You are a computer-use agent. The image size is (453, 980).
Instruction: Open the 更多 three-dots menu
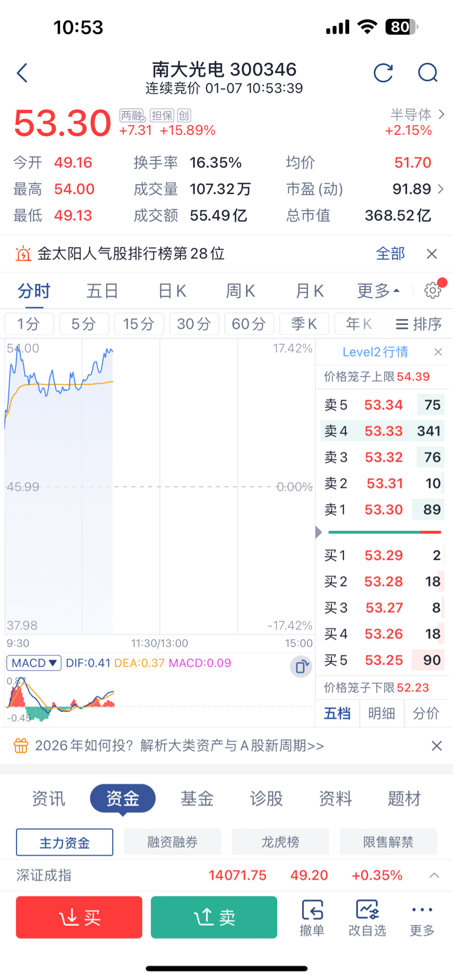coord(422,917)
